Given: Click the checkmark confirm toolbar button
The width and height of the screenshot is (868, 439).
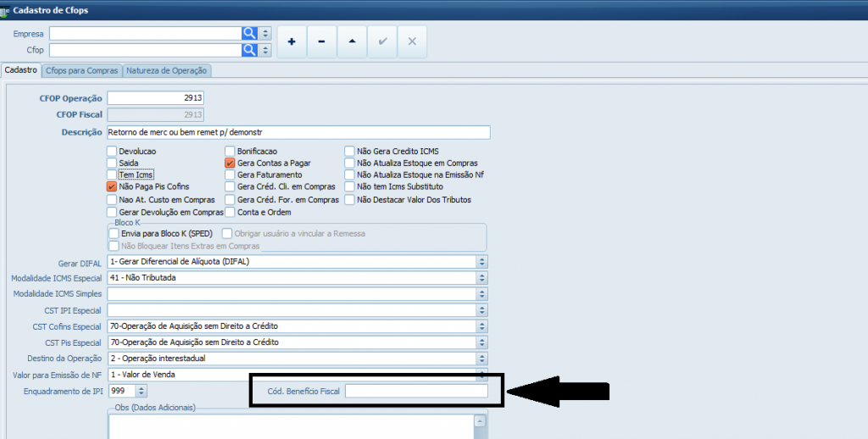Looking at the screenshot, I should [382, 42].
